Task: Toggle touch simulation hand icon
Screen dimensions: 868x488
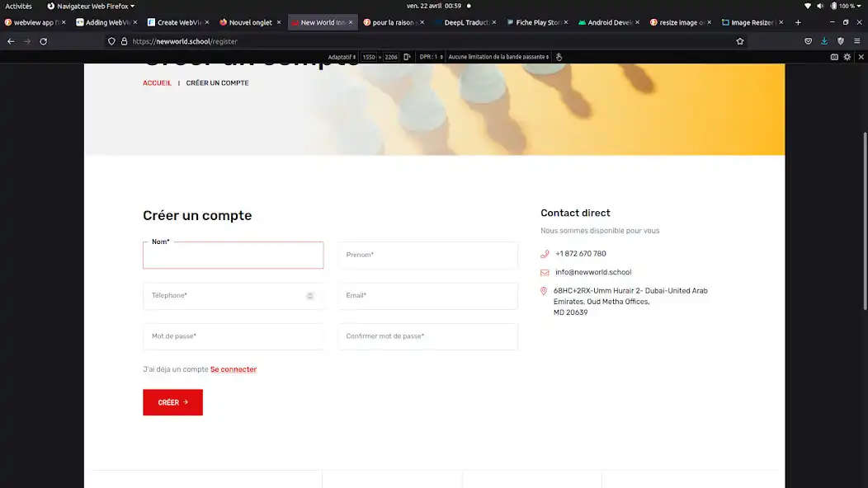Action: (559, 57)
